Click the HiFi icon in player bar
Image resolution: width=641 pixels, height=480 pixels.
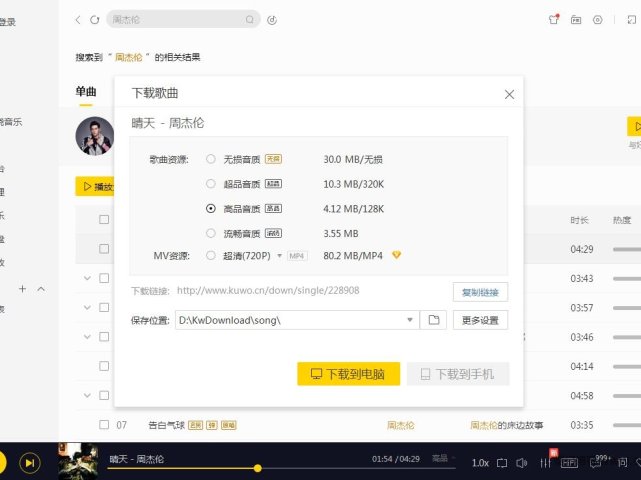[569, 463]
